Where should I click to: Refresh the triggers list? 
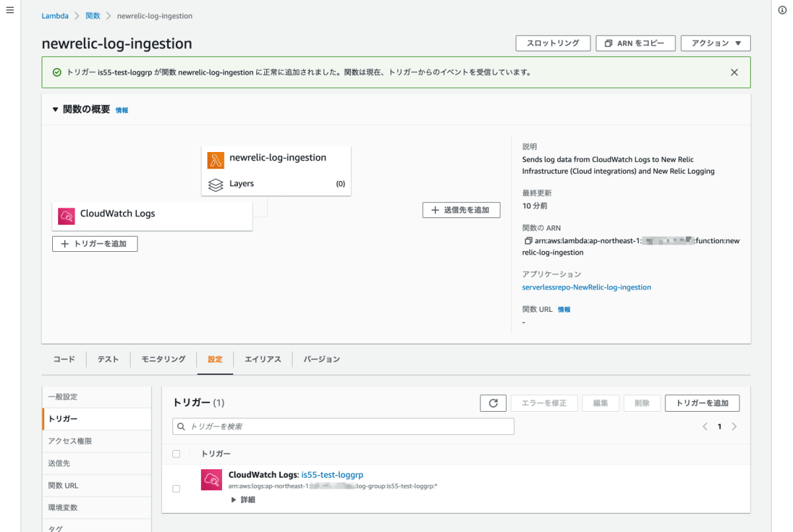pos(493,403)
